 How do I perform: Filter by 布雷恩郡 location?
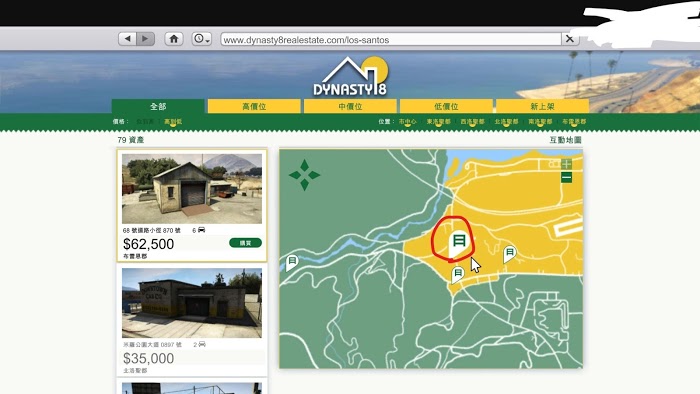tap(574, 121)
